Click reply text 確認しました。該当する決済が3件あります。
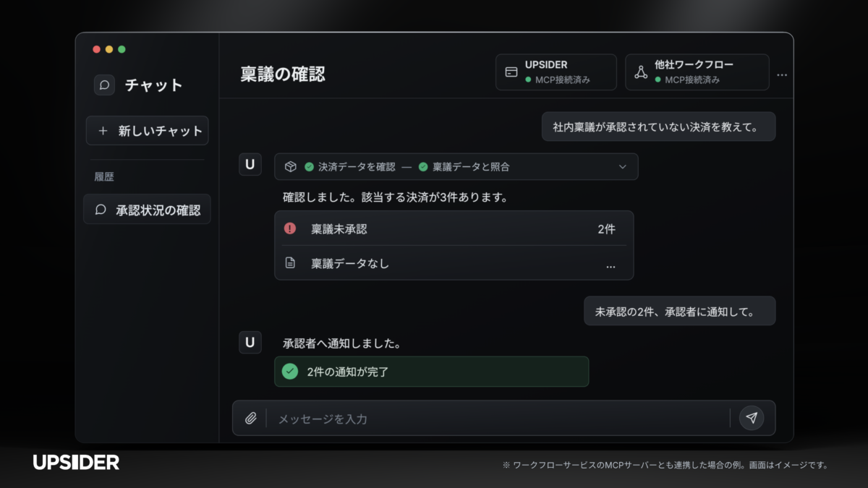 [x=395, y=197]
